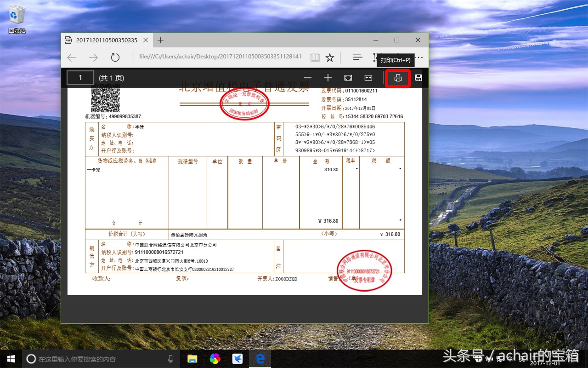Open File Explorer from the taskbar

192,359
